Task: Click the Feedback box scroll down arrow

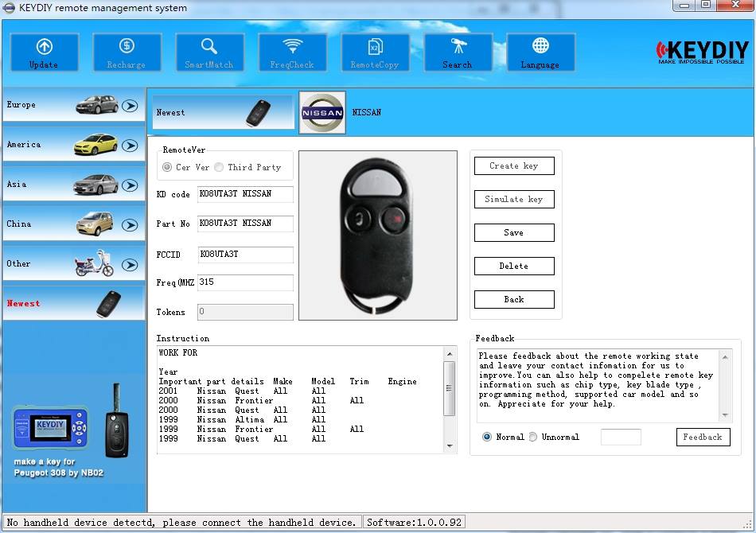Action: click(x=725, y=415)
